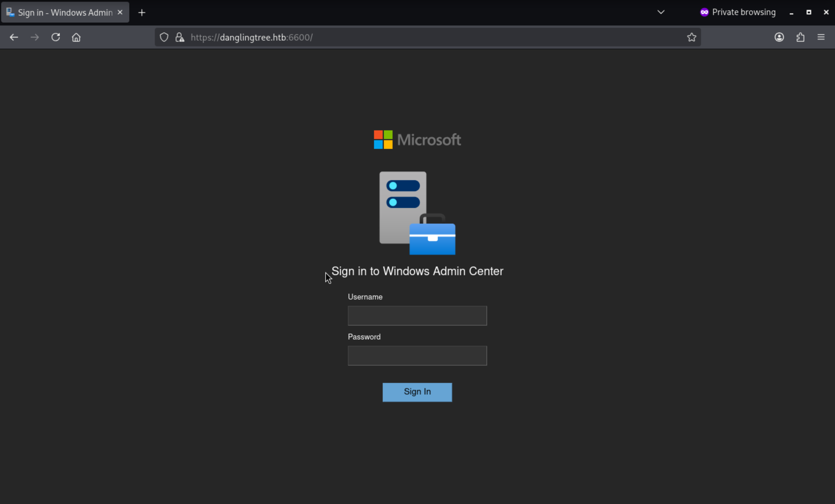Close the browser window
The height and width of the screenshot is (504, 835).
[x=826, y=12]
